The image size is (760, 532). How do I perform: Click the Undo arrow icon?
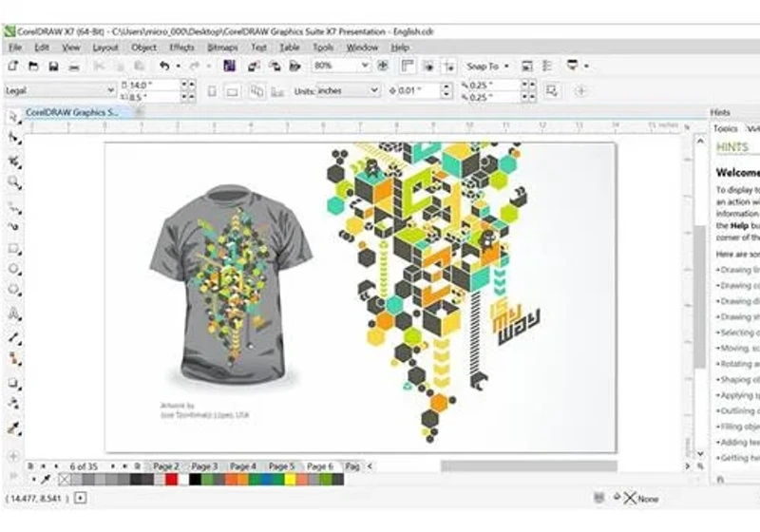coord(164,66)
